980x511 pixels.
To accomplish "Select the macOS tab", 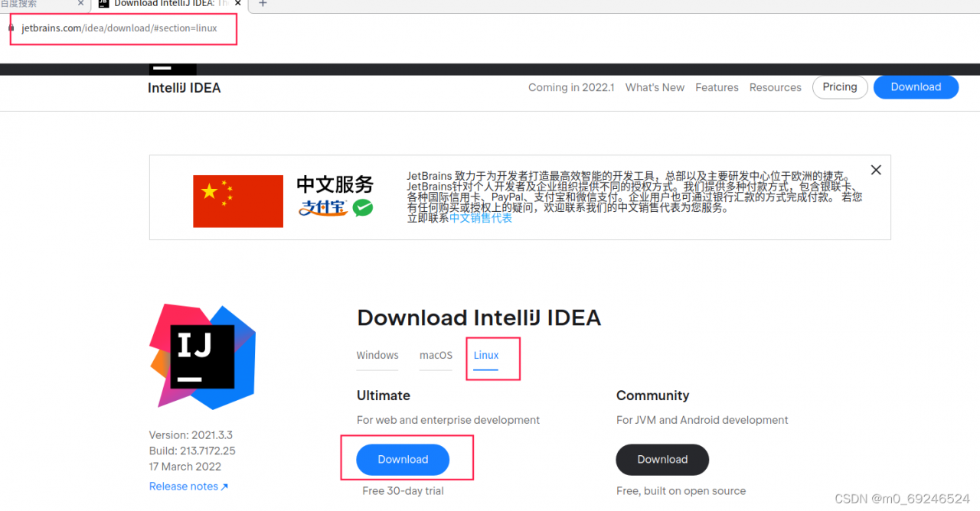I will (436, 355).
